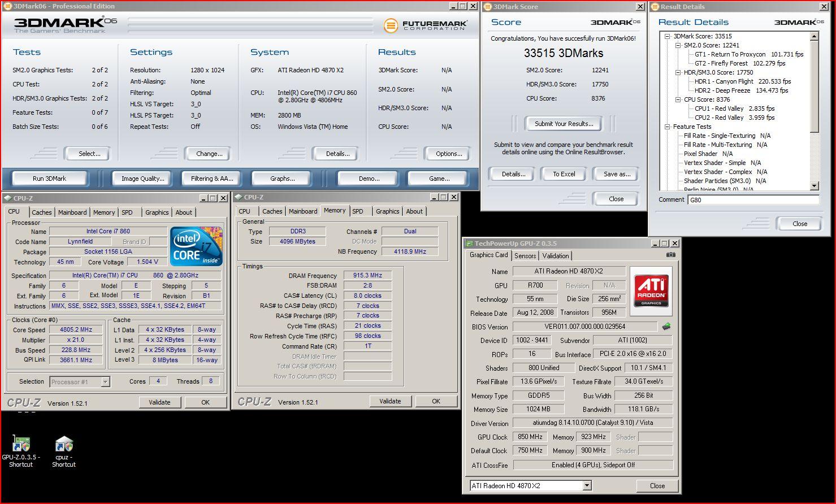Click the Image Quality... button
The height and width of the screenshot is (504, 836).
pyautogui.click(x=143, y=179)
